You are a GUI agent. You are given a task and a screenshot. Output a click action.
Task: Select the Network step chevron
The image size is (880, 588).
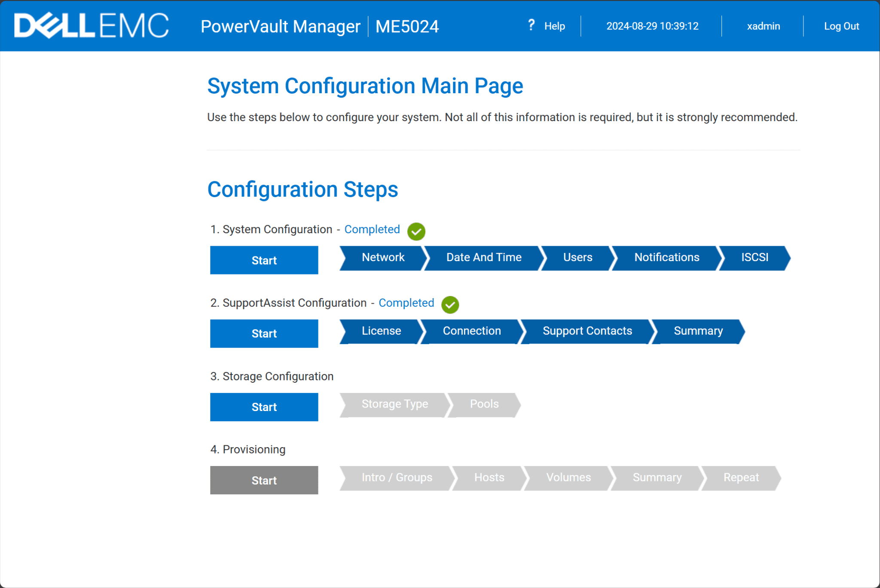click(383, 258)
